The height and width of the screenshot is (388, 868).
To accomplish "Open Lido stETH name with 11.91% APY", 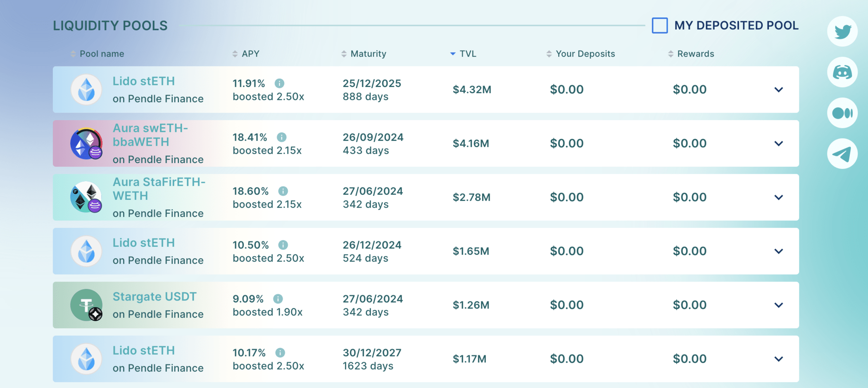I will [144, 81].
